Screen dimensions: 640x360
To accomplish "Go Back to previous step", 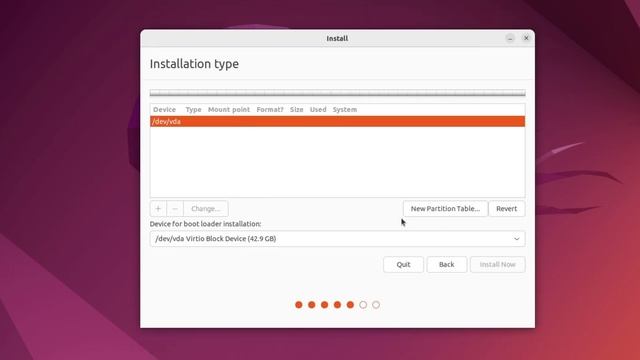I will click(447, 264).
